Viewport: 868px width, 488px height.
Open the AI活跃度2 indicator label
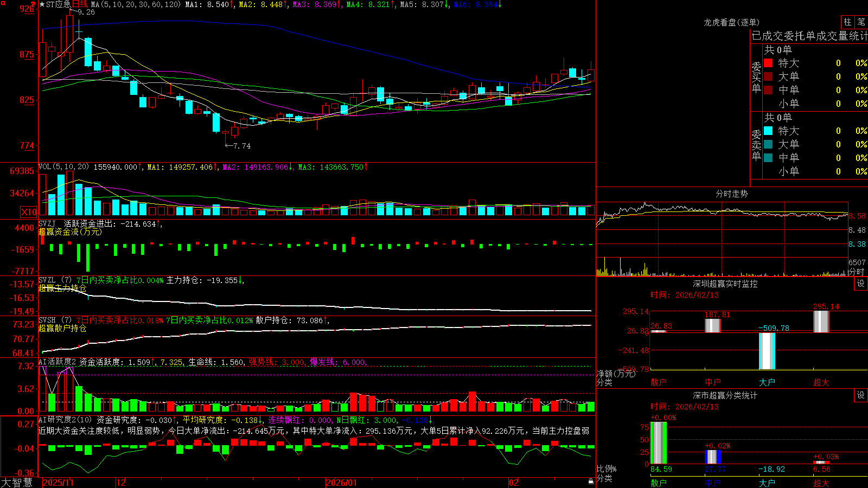coord(58,362)
